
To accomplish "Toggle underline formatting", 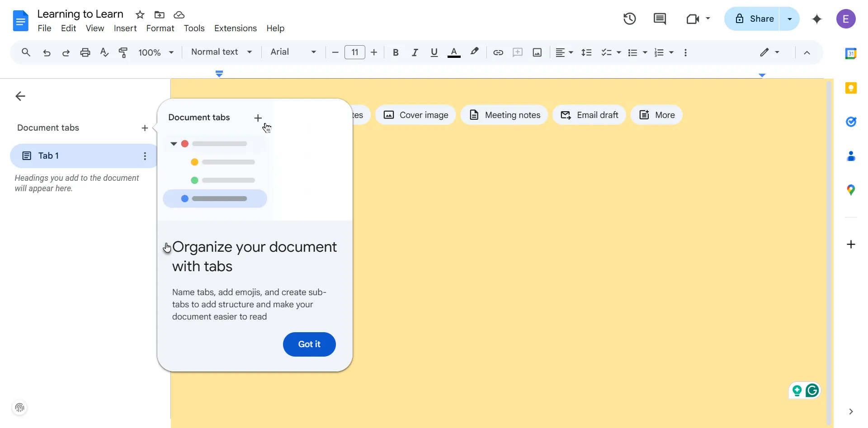I will pyautogui.click(x=434, y=52).
